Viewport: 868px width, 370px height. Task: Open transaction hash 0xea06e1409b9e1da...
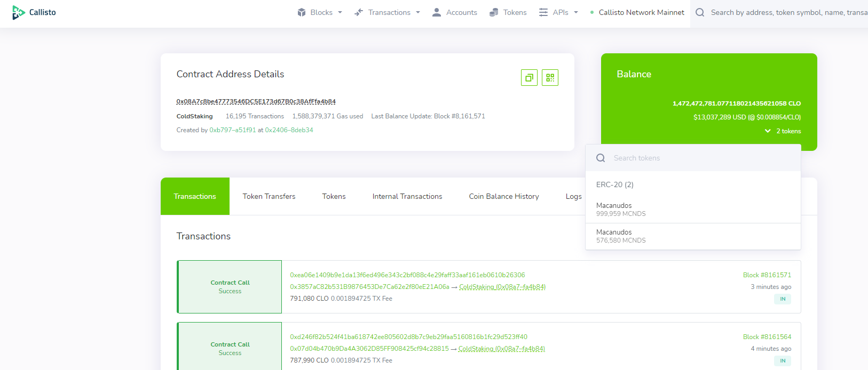tap(407, 275)
